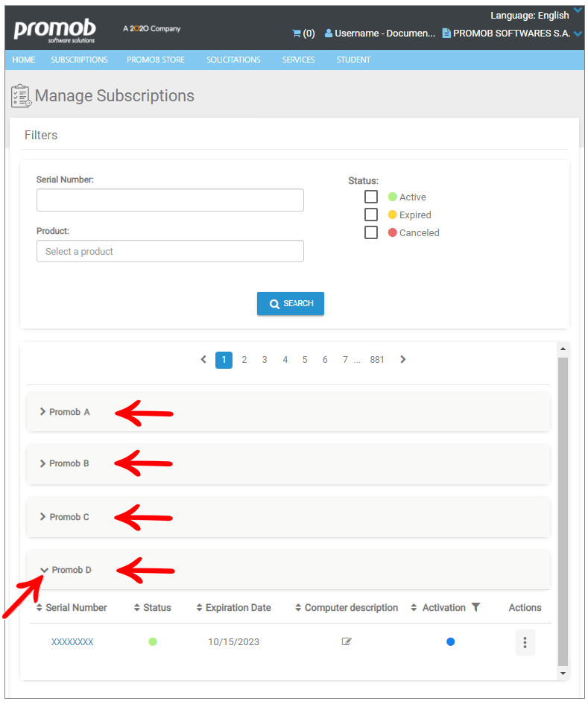The height and width of the screenshot is (701, 588).
Task: Click the Manage Subscriptions clipboard icon
Action: tap(21, 95)
